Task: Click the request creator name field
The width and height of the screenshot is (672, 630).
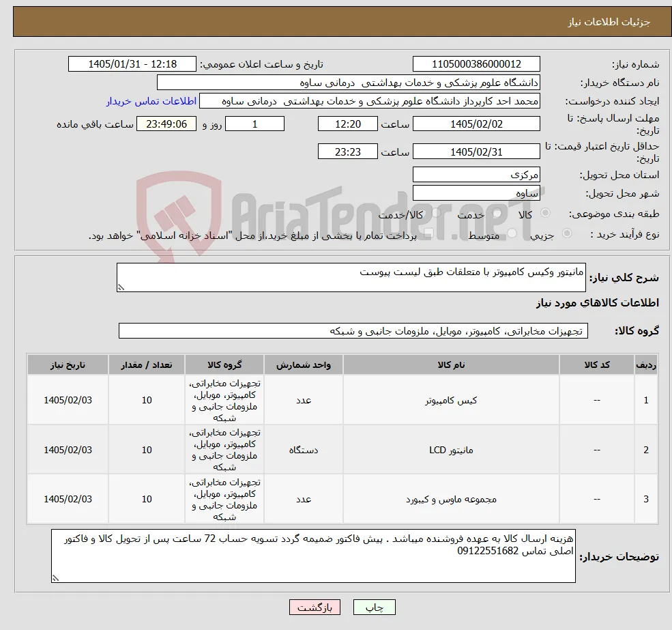Action: point(369,101)
